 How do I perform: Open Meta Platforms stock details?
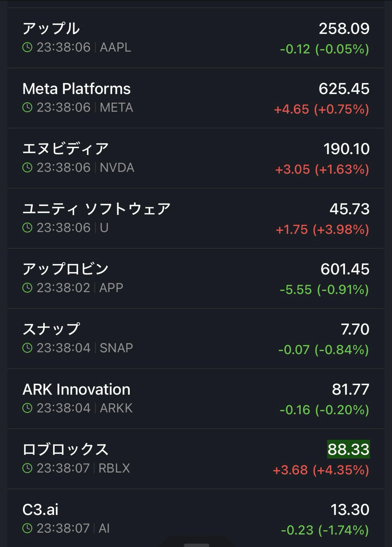(76, 89)
